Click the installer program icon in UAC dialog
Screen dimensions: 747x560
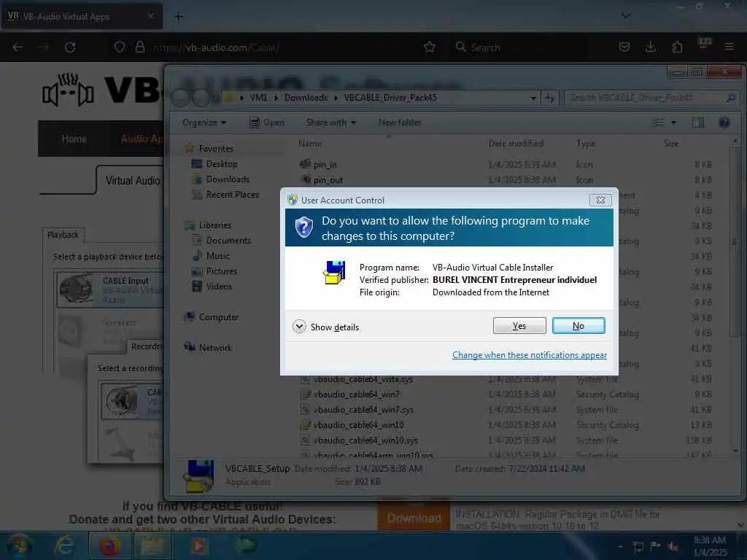click(x=334, y=273)
